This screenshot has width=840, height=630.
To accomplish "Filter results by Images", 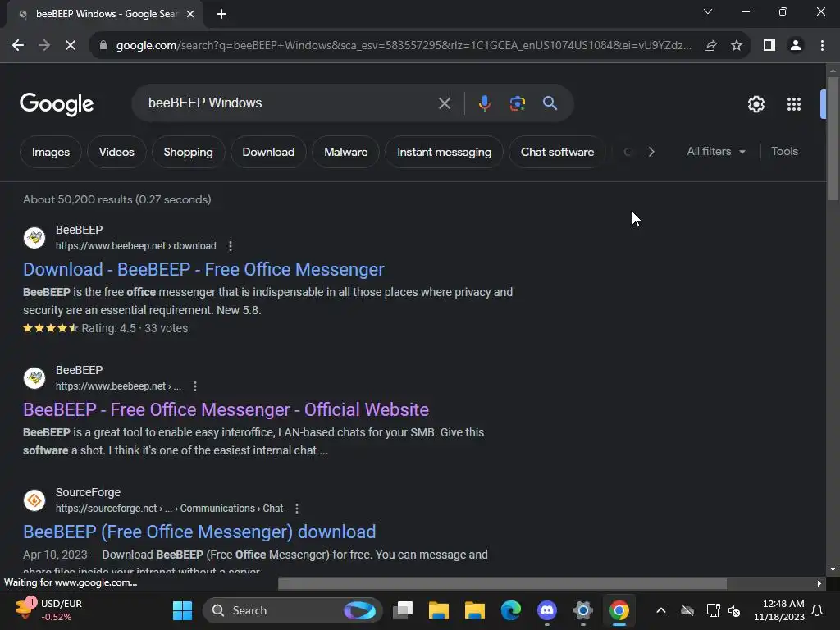I will pos(50,152).
